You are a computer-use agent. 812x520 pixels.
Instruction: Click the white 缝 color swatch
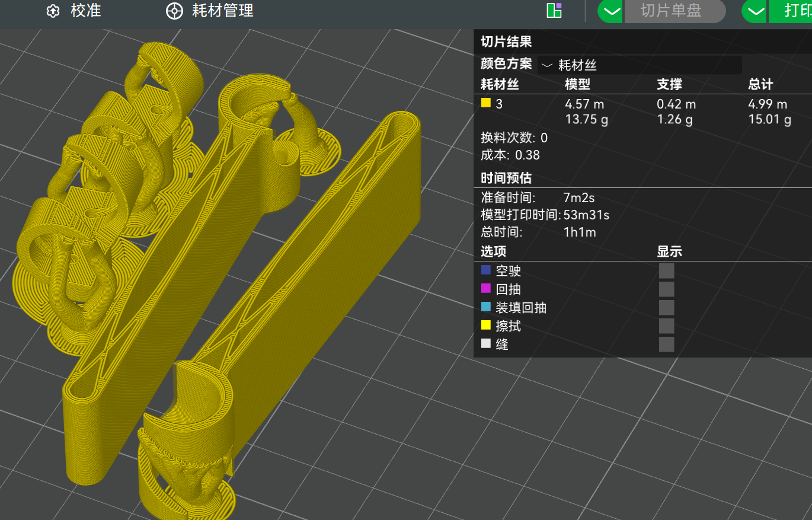point(486,343)
